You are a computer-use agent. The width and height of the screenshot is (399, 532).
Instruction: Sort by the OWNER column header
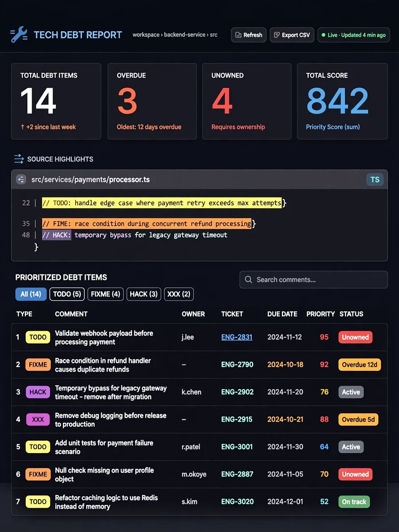click(x=193, y=314)
